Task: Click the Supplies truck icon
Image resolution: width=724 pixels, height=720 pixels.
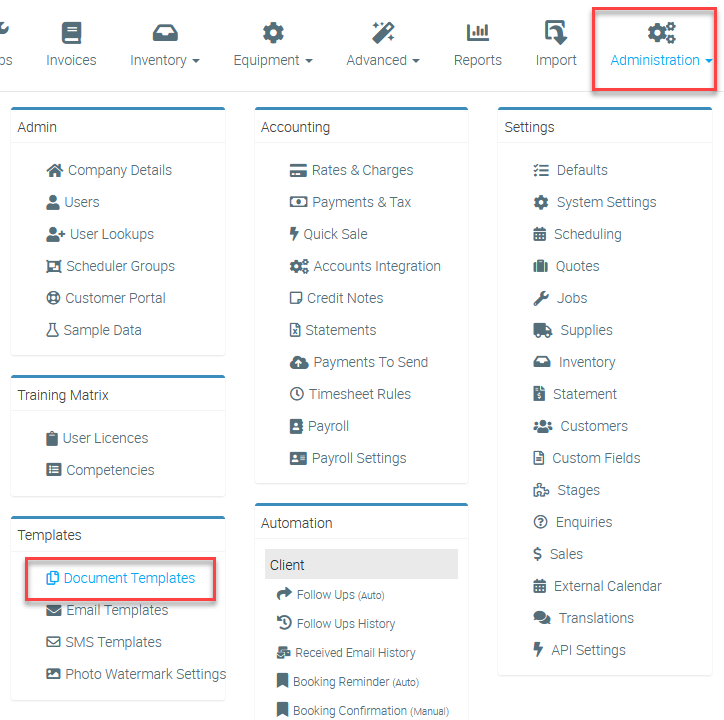Action: [x=542, y=330]
